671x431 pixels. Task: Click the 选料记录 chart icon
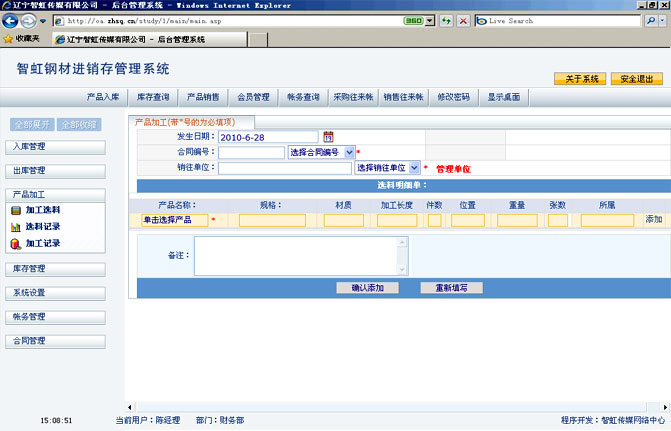point(15,227)
